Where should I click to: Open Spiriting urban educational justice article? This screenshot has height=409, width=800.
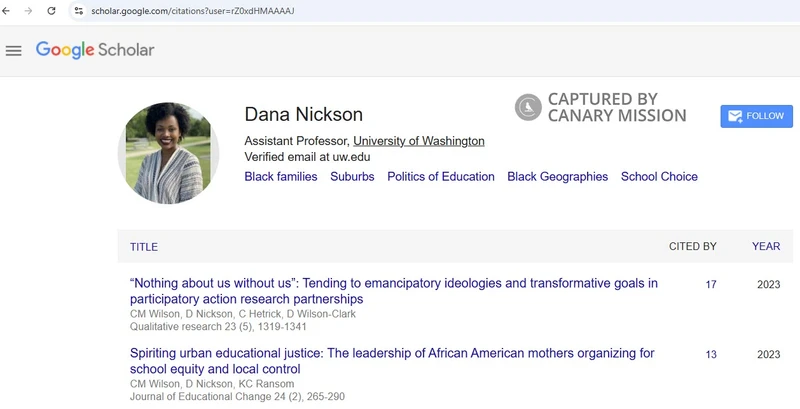point(392,361)
